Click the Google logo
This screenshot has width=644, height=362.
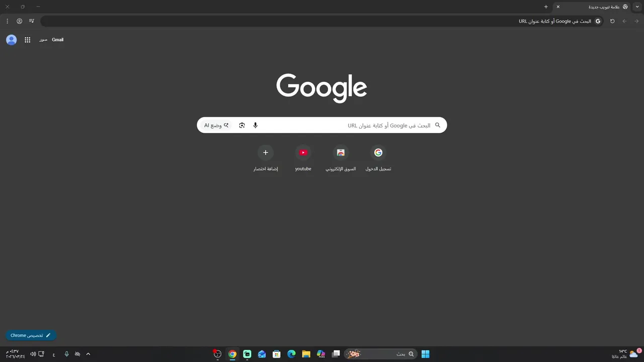[321, 88]
